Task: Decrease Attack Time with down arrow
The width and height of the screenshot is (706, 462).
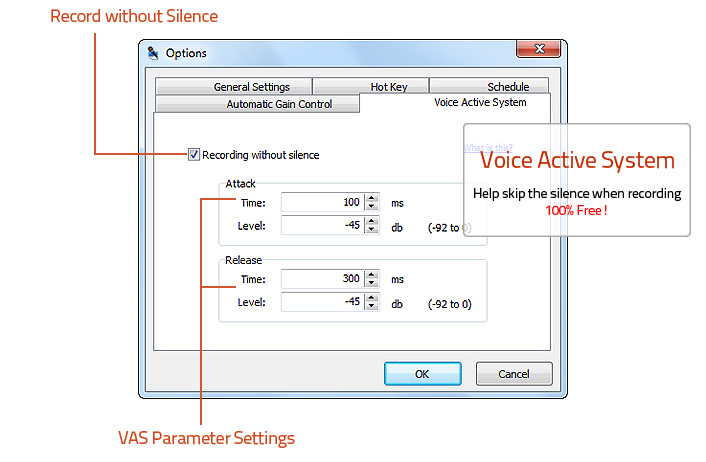Action: [371, 206]
